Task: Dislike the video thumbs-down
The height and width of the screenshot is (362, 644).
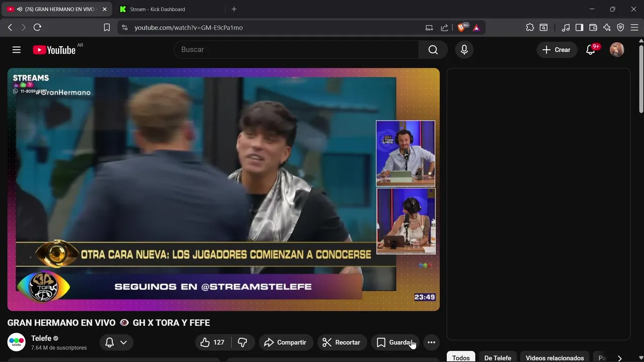Action: tap(243, 342)
